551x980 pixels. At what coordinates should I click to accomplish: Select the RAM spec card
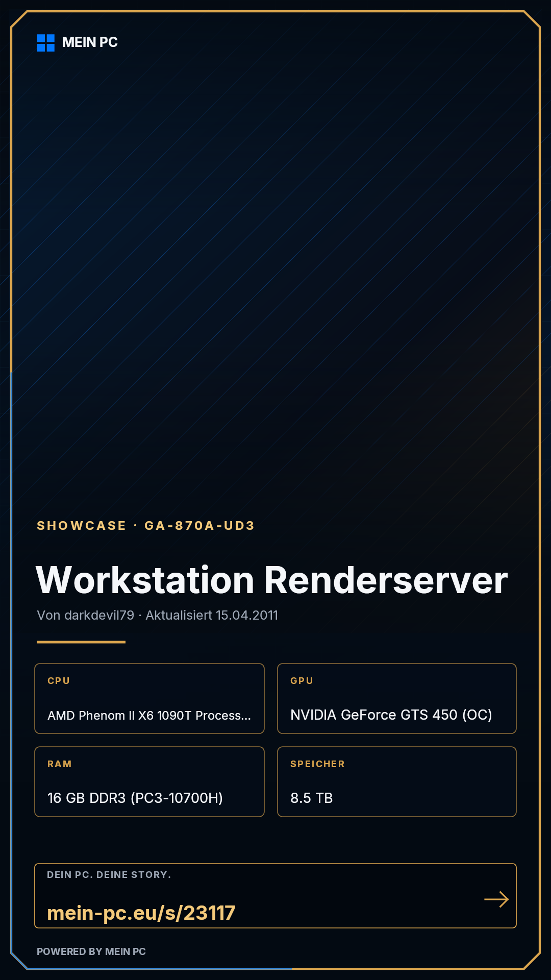[x=149, y=781]
